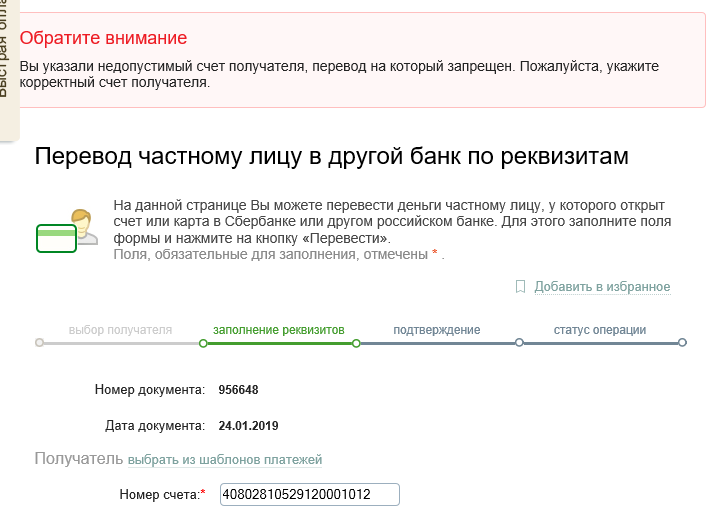Open the Быстрая оплата side tab
Screen dimensions: 709x520
tap(8, 69)
